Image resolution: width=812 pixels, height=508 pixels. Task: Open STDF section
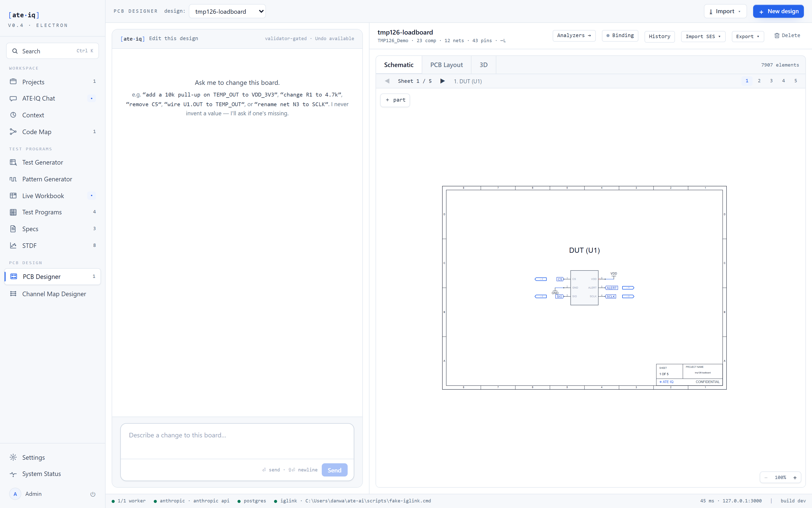tap(52, 246)
